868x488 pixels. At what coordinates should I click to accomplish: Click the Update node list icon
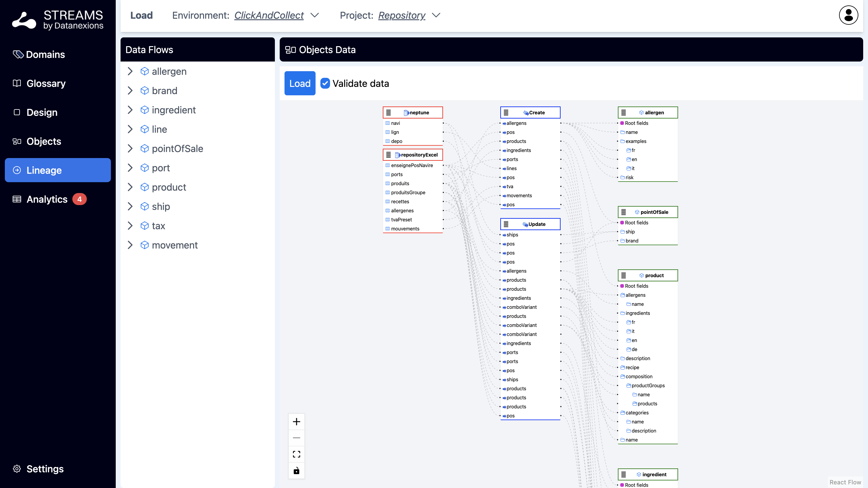click(506, 224)
